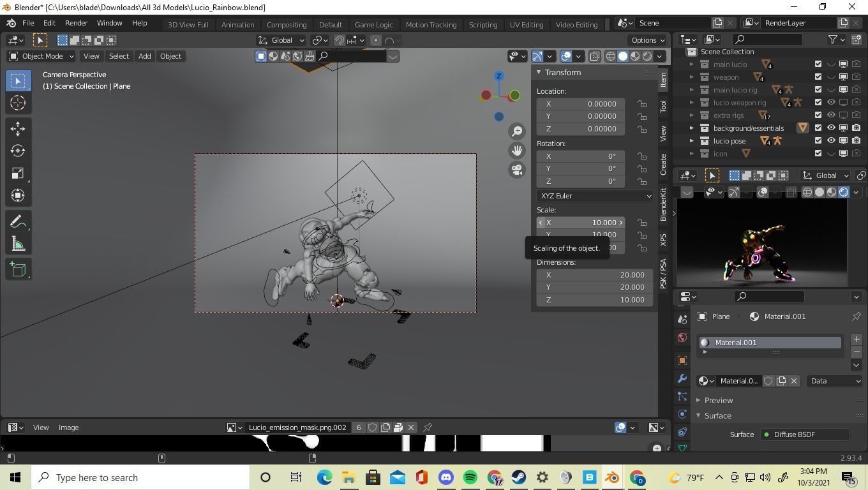Toggle camera view with the camera gizmo

[517, 170]
